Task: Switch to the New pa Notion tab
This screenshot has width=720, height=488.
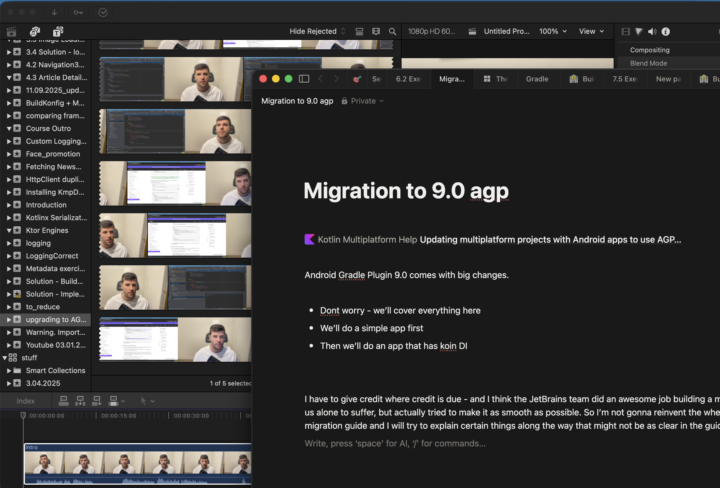Action: [668, 79]
